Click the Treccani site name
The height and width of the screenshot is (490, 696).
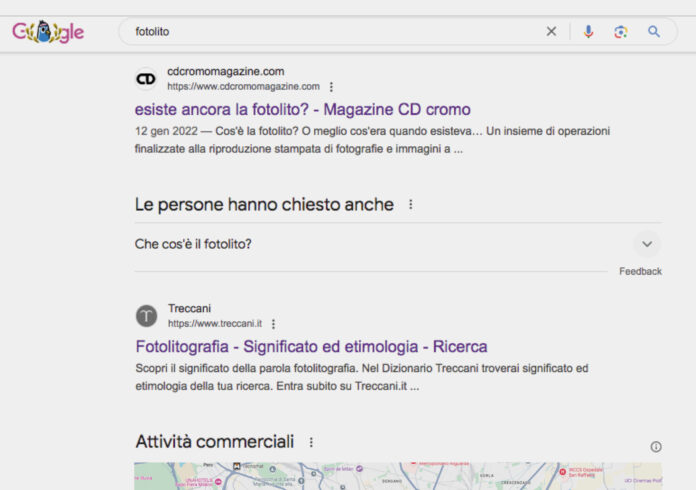point(190,308)
